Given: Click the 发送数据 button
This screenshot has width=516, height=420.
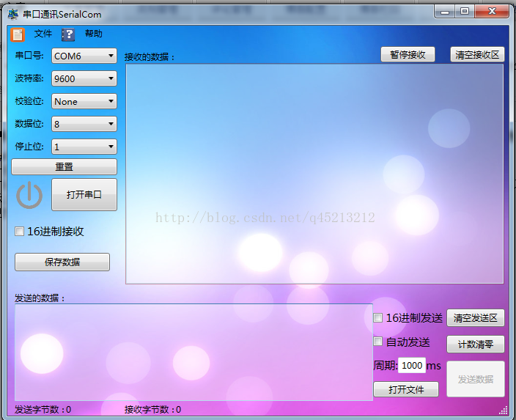Looking at the screenshot, I should click(x=476, y=379).
